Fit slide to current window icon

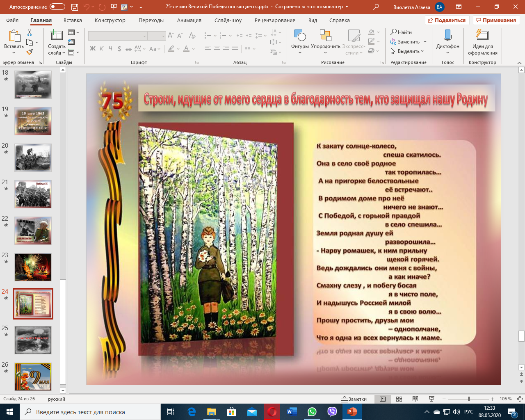click(519, 399)
